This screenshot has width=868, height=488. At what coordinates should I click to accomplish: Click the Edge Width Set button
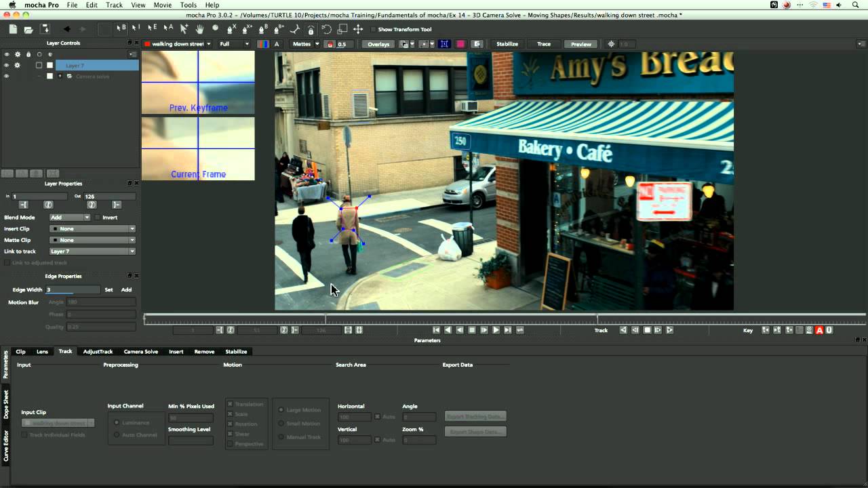click(108, 289)
